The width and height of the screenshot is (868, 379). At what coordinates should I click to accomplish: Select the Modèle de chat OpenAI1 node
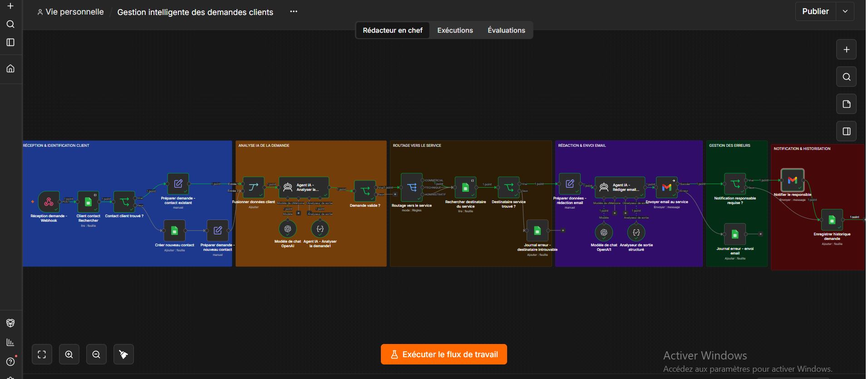click(x=604, y=232)
